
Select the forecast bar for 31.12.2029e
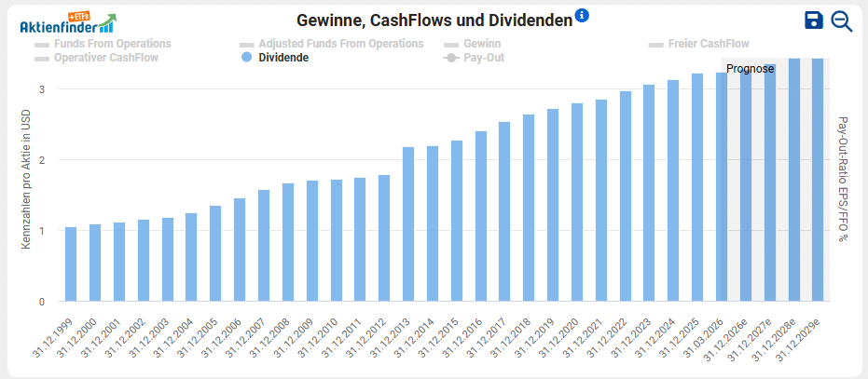(x=818, y=180)
